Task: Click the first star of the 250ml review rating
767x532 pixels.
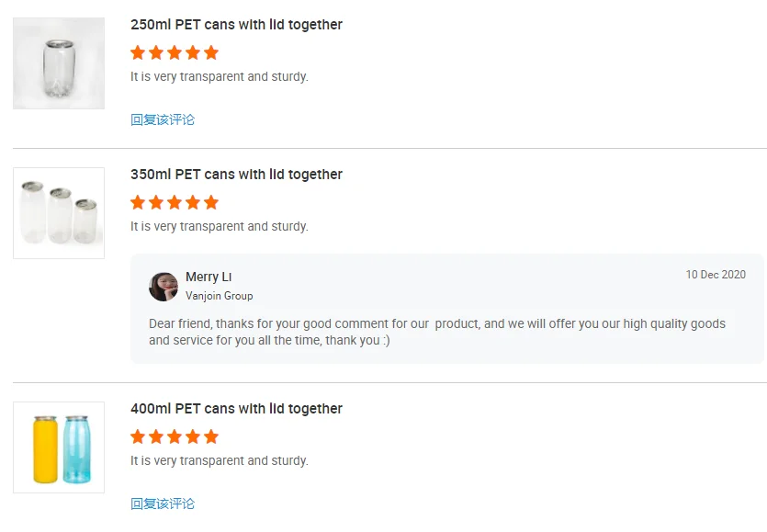Action: point(138,52)
